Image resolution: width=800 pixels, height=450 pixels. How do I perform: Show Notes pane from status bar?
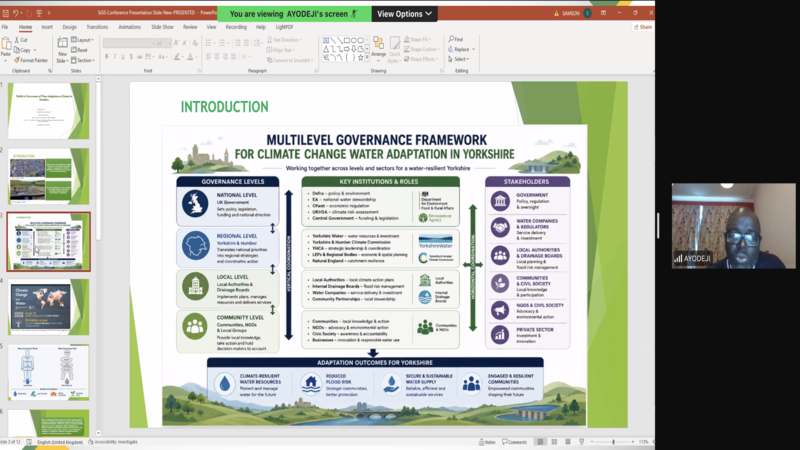tap(487, 442)
